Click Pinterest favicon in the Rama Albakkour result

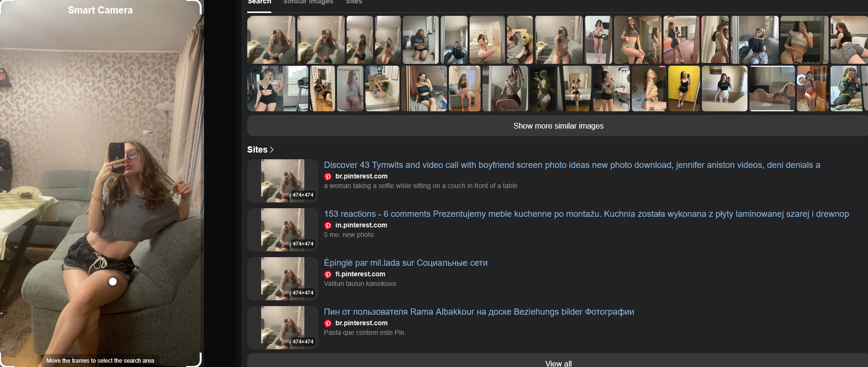click(328, 323)
